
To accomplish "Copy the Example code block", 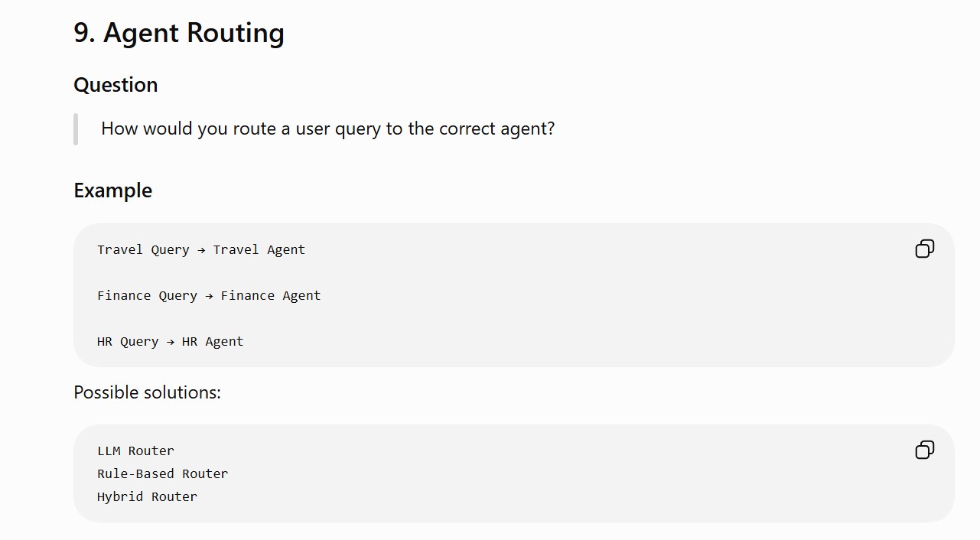I will click(x=924, y=249).
